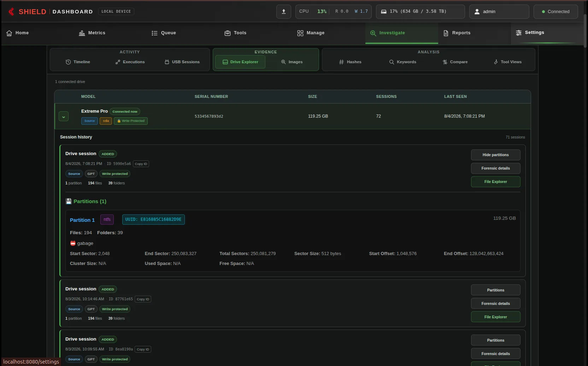Click the UUID E816885C16882D9E badge
The image size is (588, 366).
(153, 219)
